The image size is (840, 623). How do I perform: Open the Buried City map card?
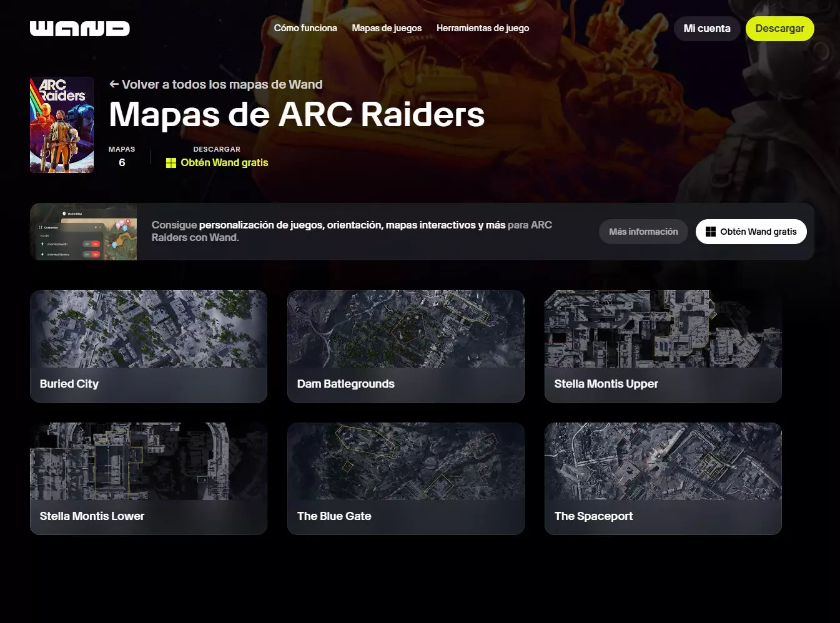tap(149, 346)
